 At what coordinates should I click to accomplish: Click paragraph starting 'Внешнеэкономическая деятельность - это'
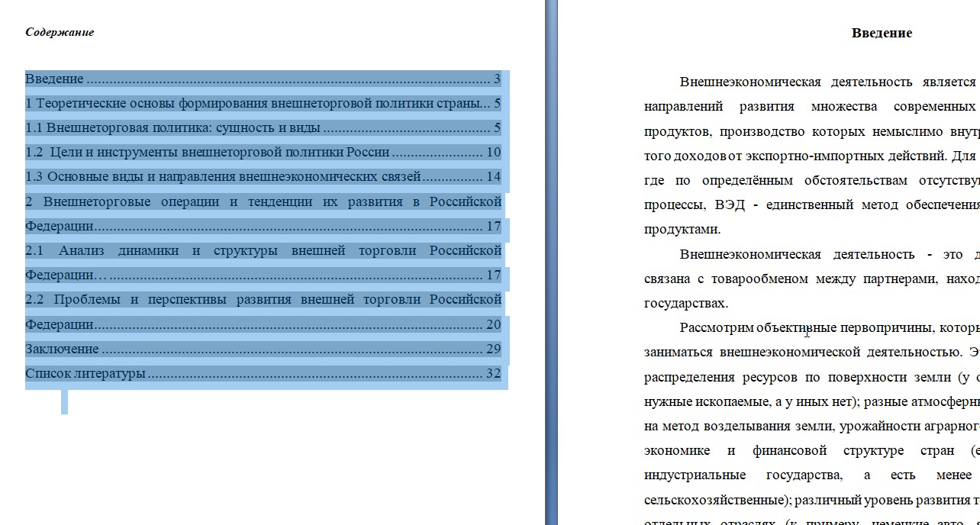(812, 279)
